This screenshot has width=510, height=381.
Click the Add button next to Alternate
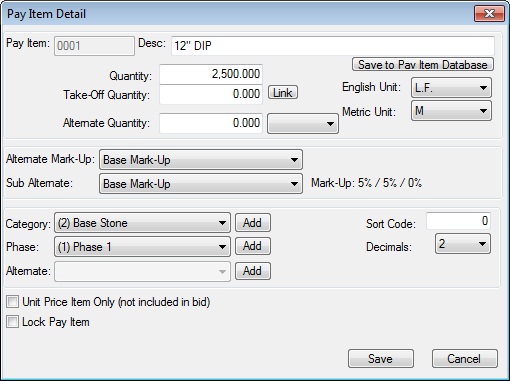[x=253, y=271]
